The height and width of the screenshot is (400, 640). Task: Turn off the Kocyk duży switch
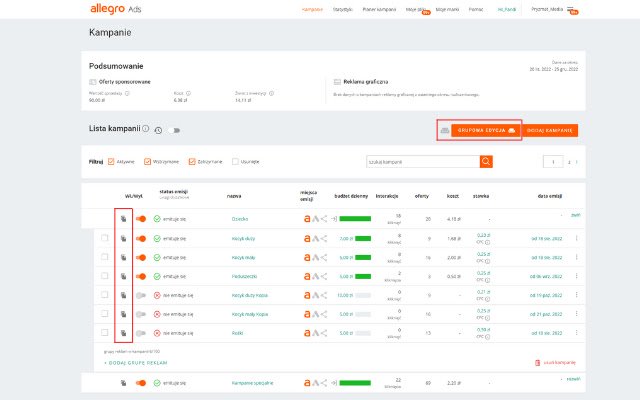(141, 238)
